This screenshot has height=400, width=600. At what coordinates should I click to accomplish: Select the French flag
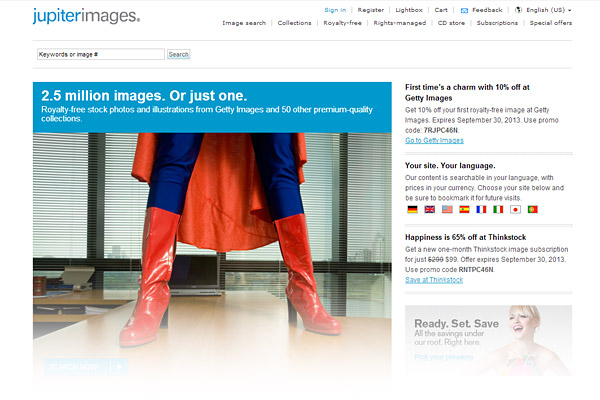[481, 210]
